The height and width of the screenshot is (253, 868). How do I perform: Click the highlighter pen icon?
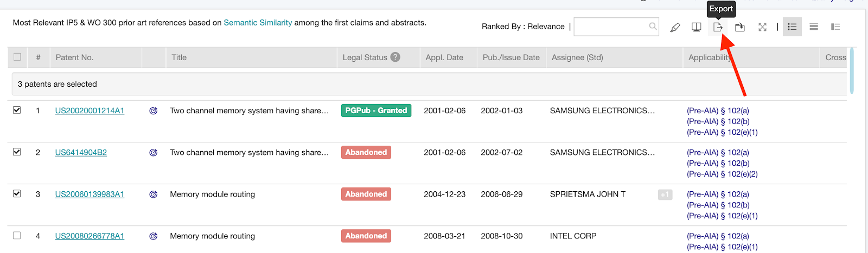point(675,27)
